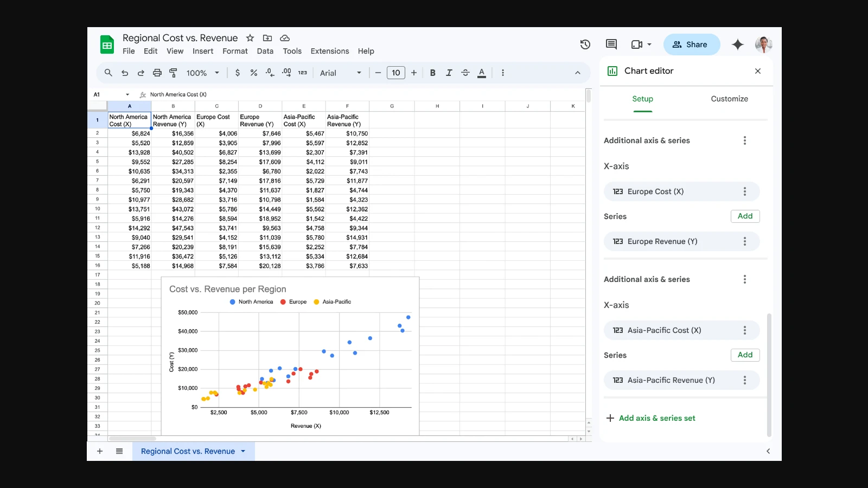Click the Europe legend entry in chart
Image resolution: width=868 pixels, height=488 pixels.
(293, 302)
